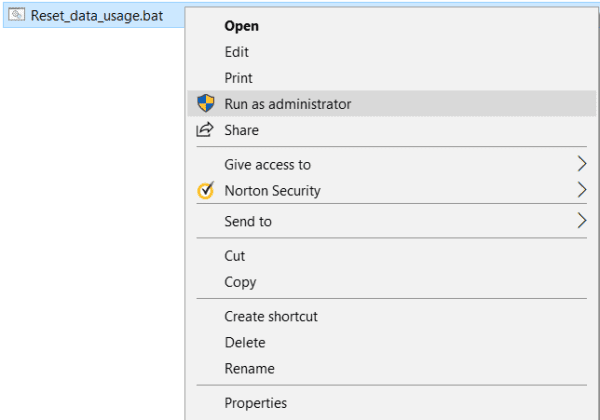Image resolution: width=600 pixels, height=420 pixels.
Task: Expand the Send to submenu arrow
Action: point(582,221)
